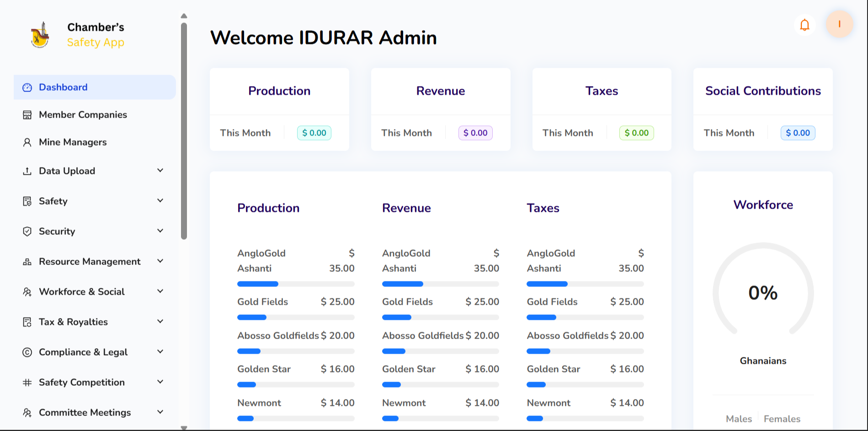Click the notification bell icon
Image resolution: width=868 pixels, height=431 pixels.
(x=804, y=25)
